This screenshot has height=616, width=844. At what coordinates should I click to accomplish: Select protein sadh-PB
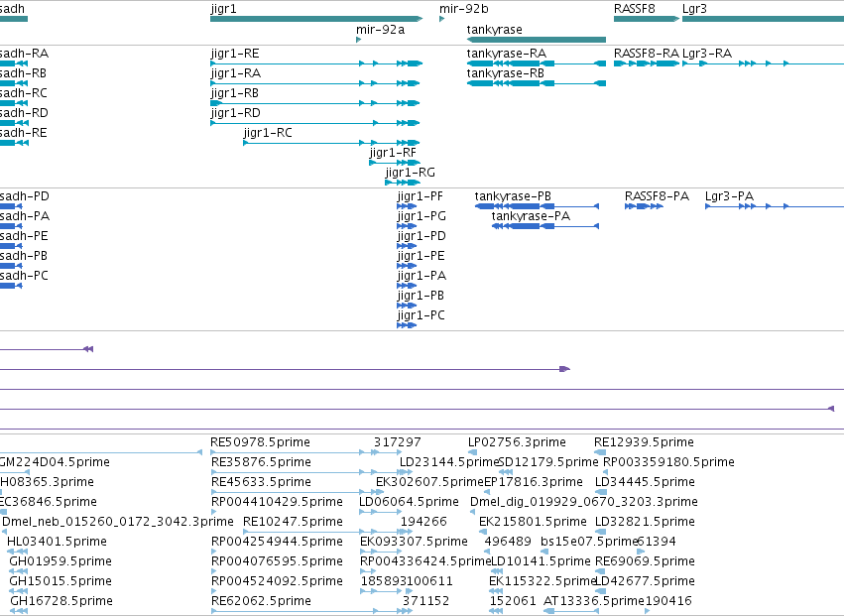click(x=11, y=266)
